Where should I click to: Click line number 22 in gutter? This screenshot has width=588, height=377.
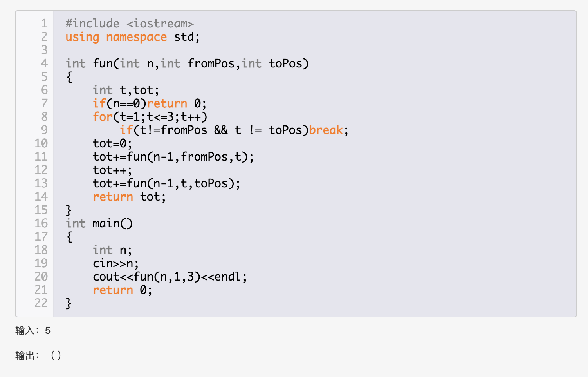click(41, 303)
